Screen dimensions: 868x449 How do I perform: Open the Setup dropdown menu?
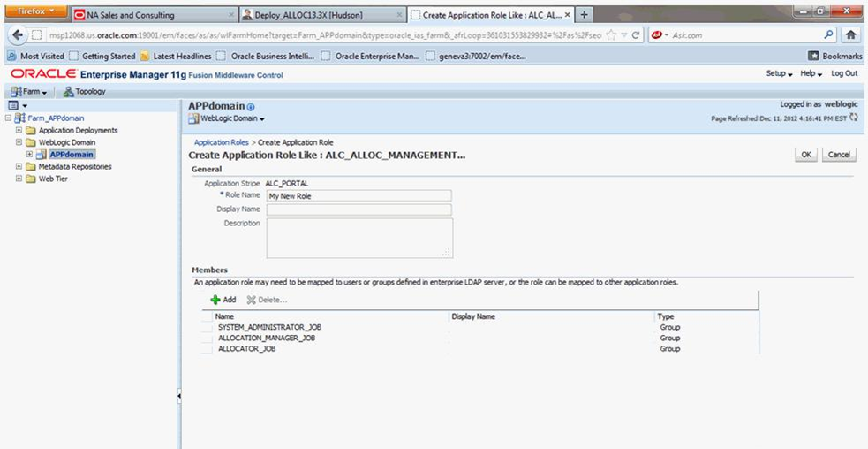click(x=780, y=73)
